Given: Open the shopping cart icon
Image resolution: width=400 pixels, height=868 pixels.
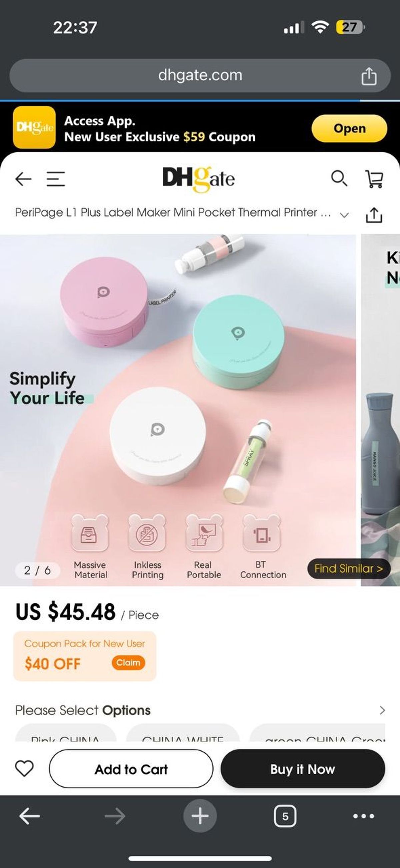Looking at the screenshot, I should pos(374,179).
